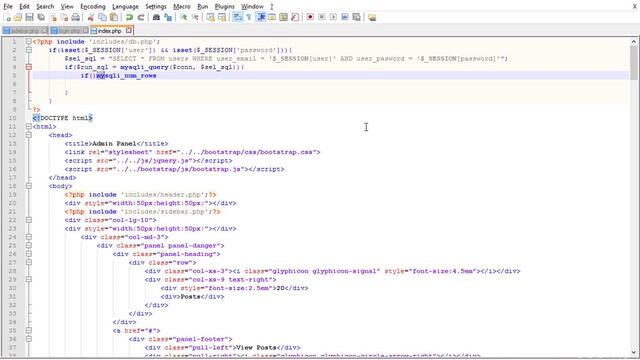The image size is (640, 360).
Task: Click the Close document toolbar icon
Action: 53,17
